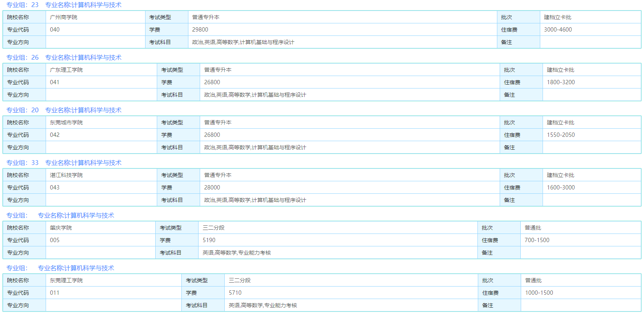Click 专业方向 label in 东莞理工学院 table
This screenshot has height=315, width=644.
[18, 305]
